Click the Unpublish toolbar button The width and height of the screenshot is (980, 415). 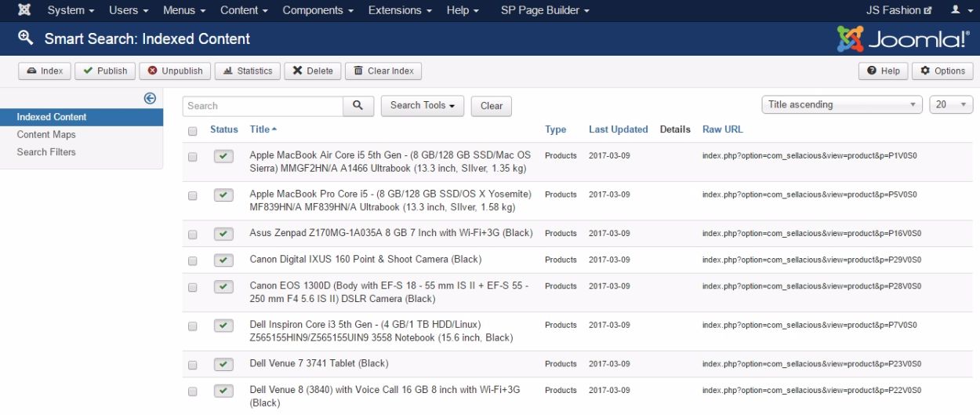[x=175, y=71]
